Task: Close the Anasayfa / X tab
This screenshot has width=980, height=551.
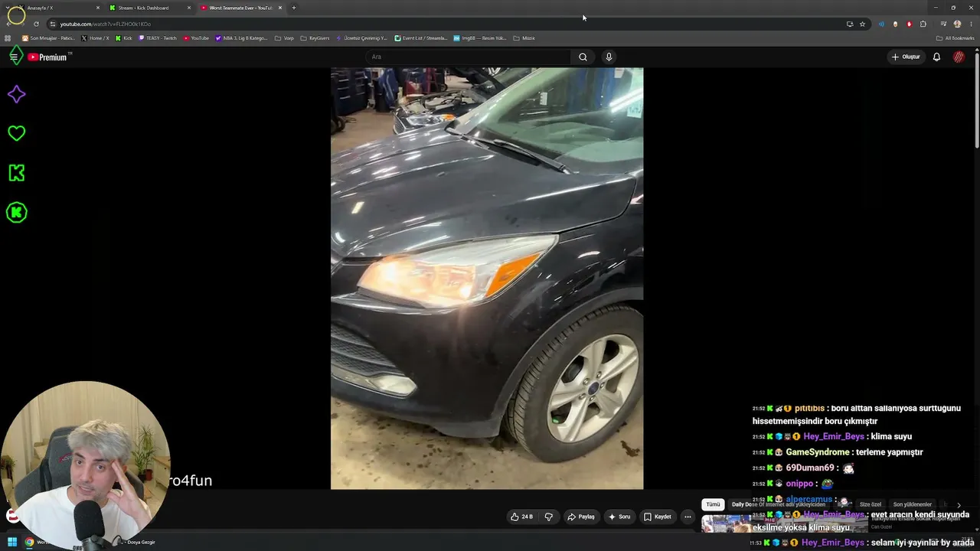Action: (x=98, y=8)
